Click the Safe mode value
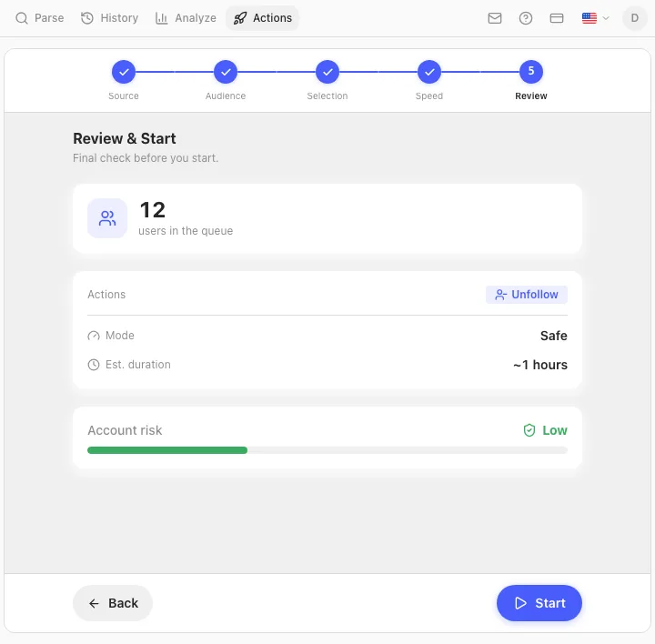The height and width of the screenshot is (644, 655). 553,336
